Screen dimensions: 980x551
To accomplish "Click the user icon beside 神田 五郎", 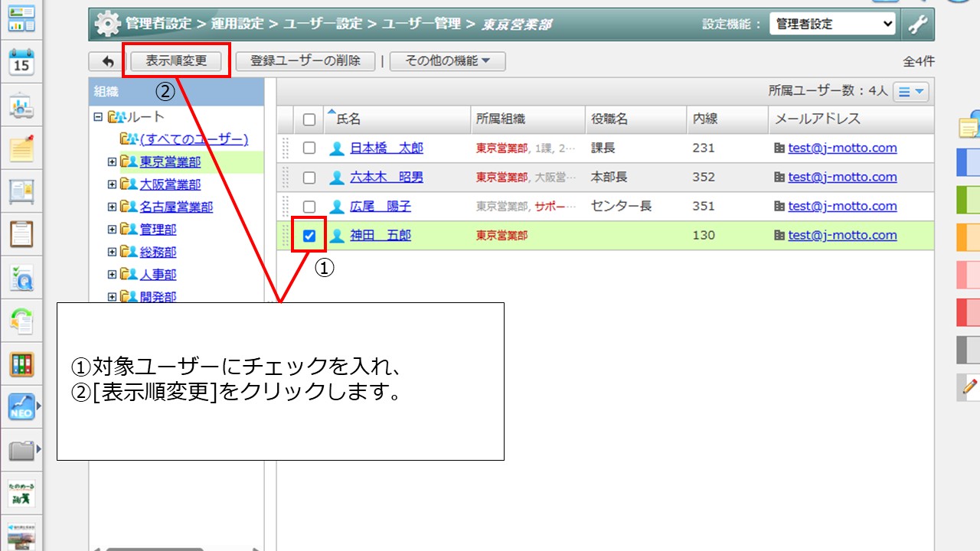I will click(x=336, y=236).
